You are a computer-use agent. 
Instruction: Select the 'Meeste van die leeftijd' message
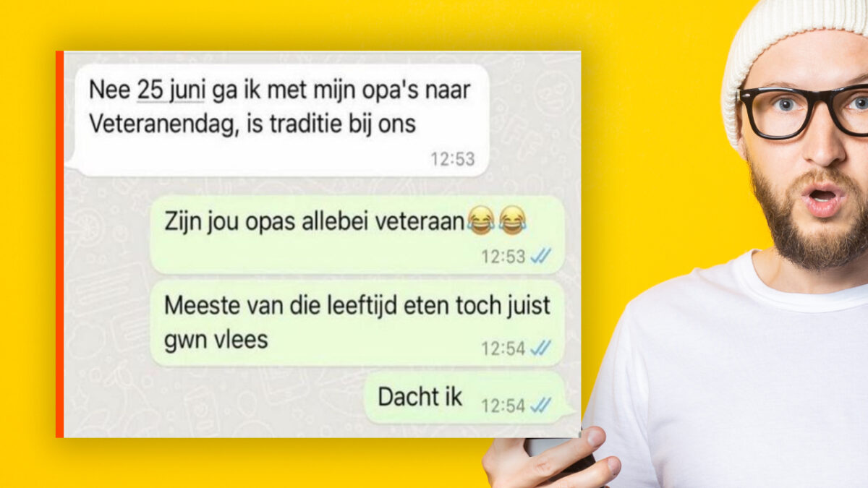point(357,322)
